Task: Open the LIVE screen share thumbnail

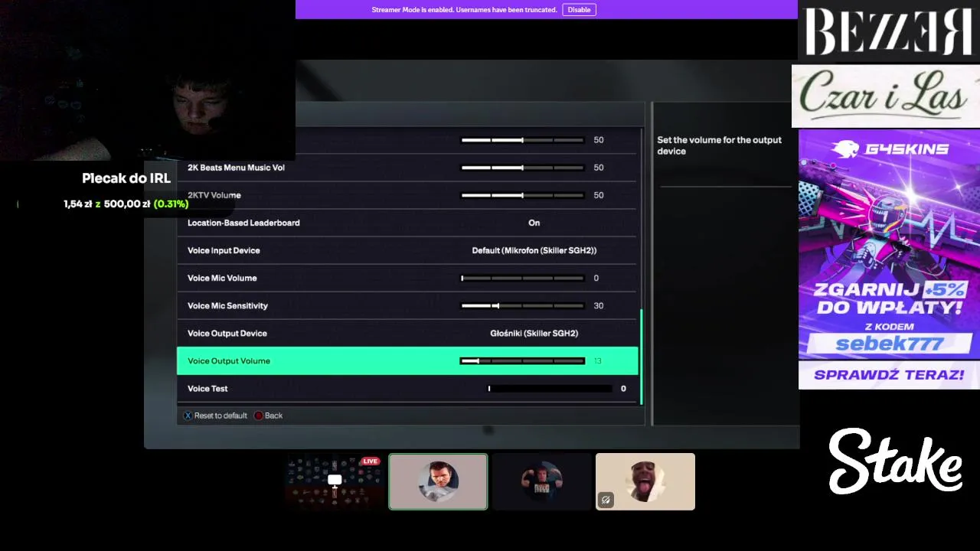Action: [335, 481]
